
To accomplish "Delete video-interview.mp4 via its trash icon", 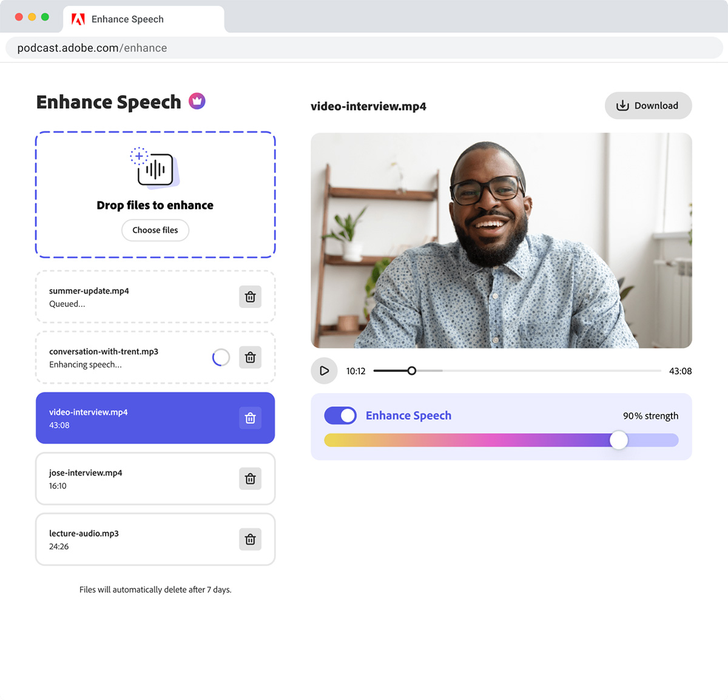I will [x=250, y=418].
